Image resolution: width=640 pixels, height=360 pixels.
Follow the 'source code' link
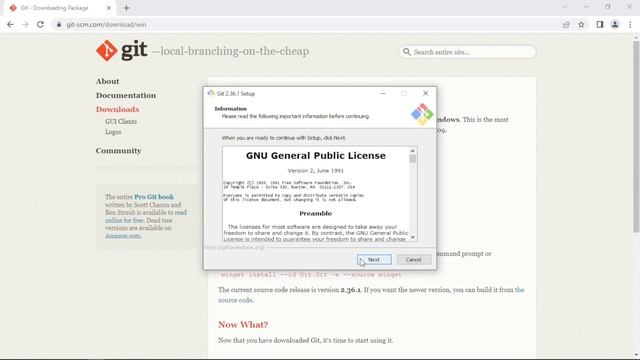click(235, 300)
